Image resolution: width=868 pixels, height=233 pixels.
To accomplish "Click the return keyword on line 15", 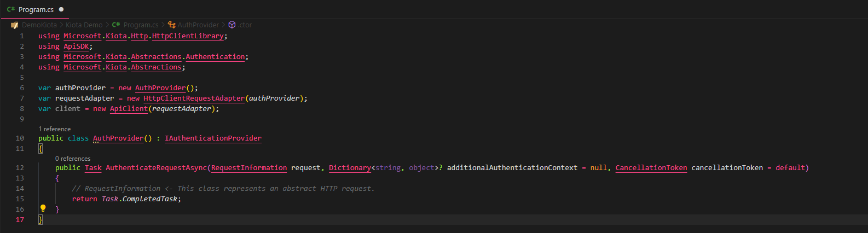I will click(x=85, y=199).
